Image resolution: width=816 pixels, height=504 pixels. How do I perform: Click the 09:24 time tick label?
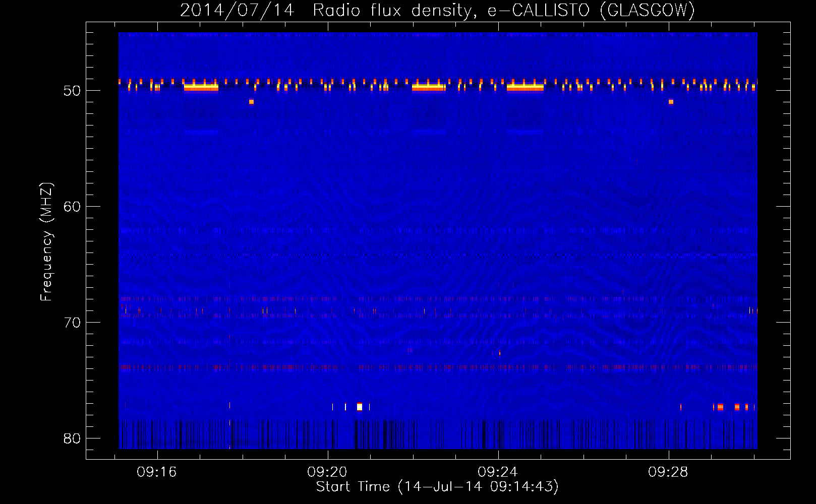click(x=498, y=472)
